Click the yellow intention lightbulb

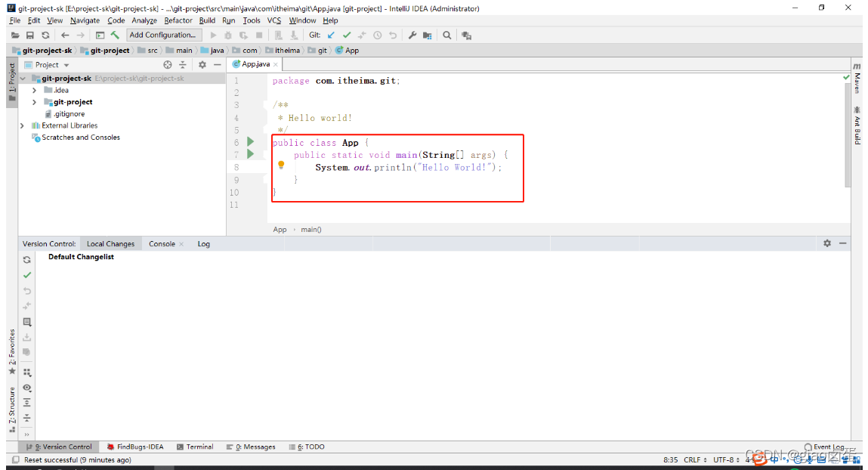281,165
